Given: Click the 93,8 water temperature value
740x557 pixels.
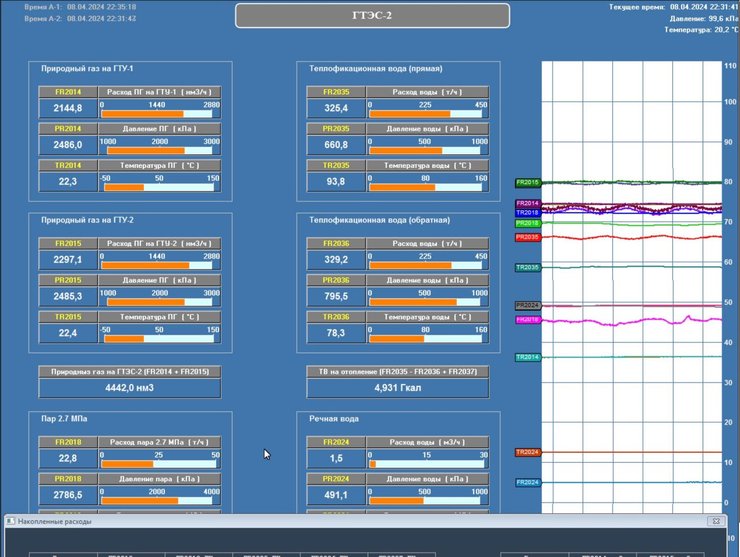Looking at the screenshot, I should 336,182.
